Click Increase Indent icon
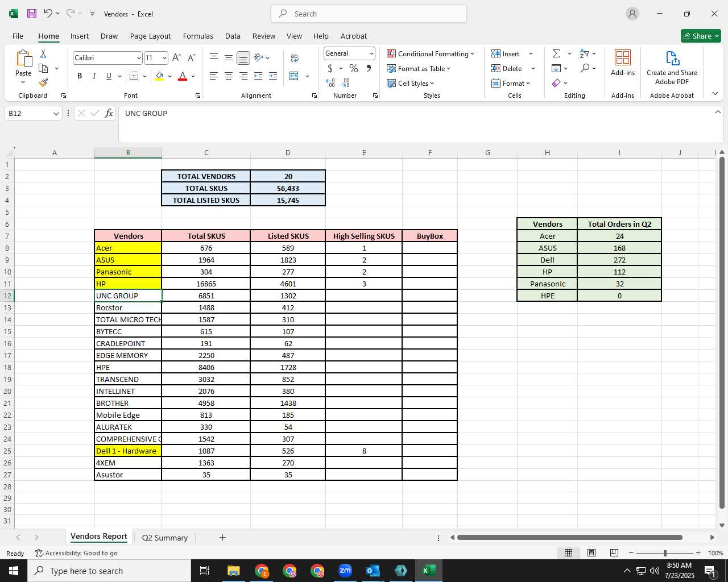 [273, 76]
